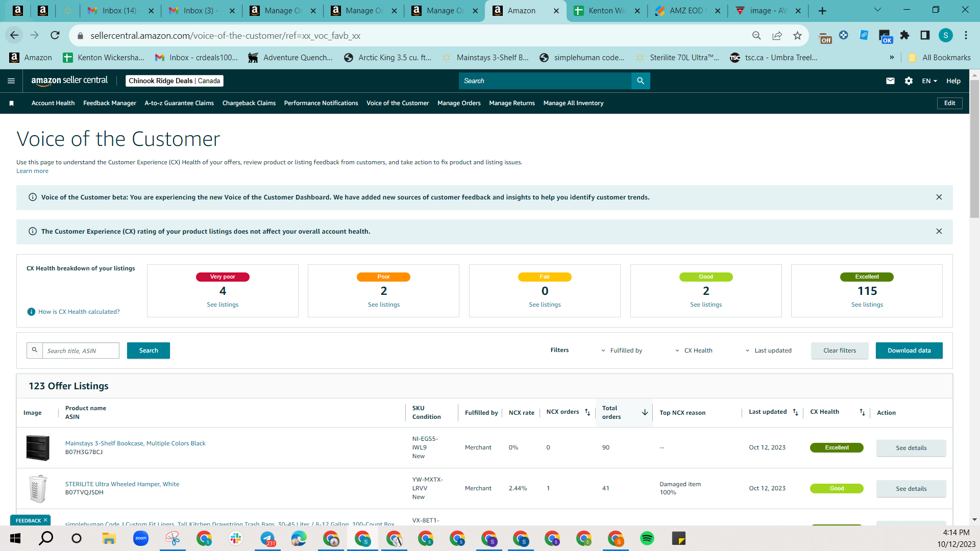
Task: See listings under Excellent
Action: point(867,305)
